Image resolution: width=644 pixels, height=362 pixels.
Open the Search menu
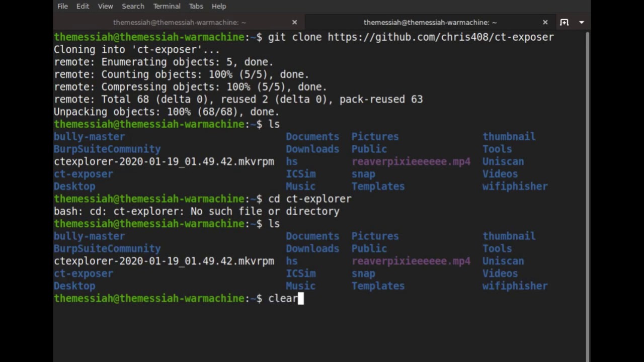coord(133,6)
